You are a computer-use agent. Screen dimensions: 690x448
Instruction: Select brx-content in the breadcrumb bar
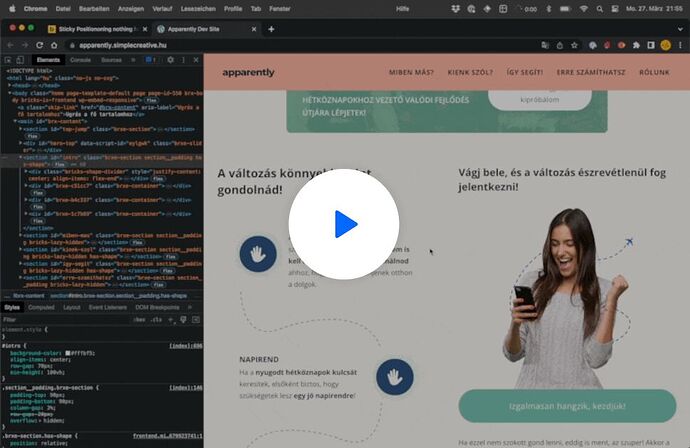[28, 296]
